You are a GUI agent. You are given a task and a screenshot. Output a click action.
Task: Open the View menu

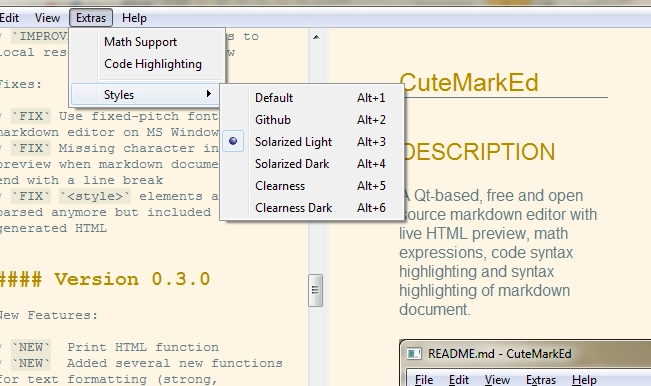[47, 18]
